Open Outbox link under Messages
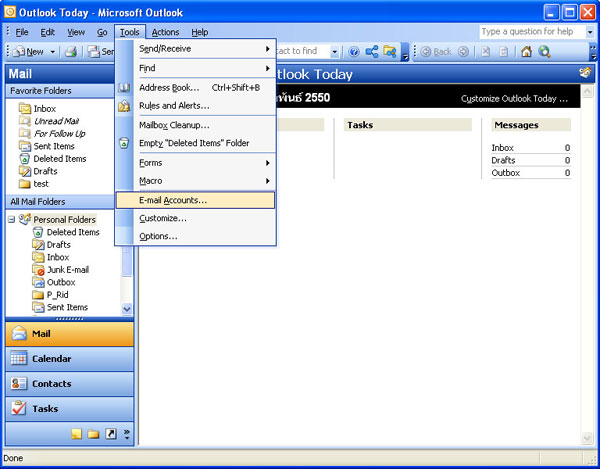600x469 pixels. [x=505, y=173]
